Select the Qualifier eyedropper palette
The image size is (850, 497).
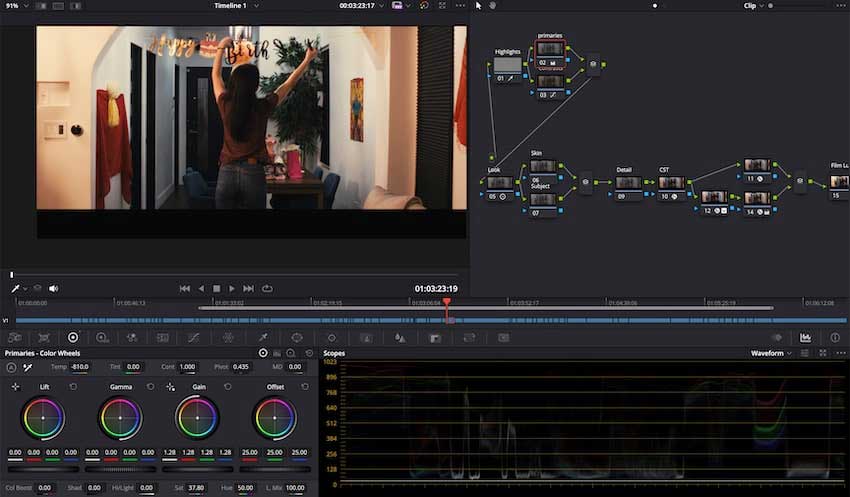263,338
